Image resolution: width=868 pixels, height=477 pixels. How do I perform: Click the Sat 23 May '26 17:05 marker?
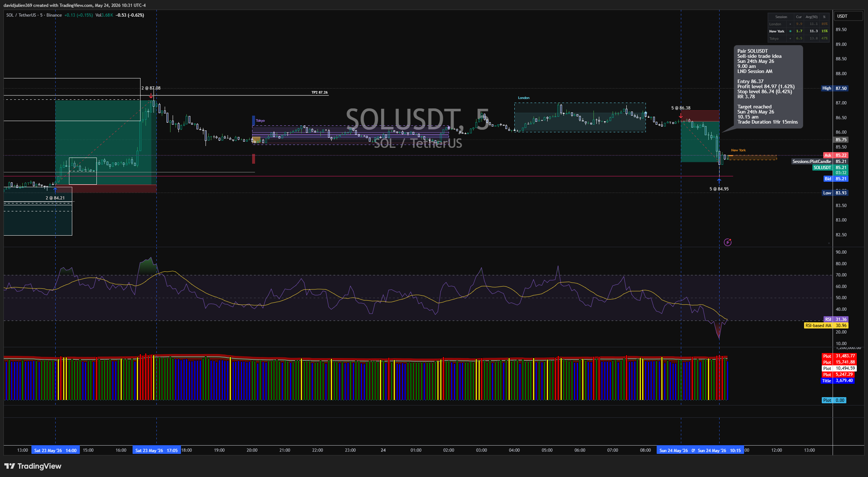point(156,450)
